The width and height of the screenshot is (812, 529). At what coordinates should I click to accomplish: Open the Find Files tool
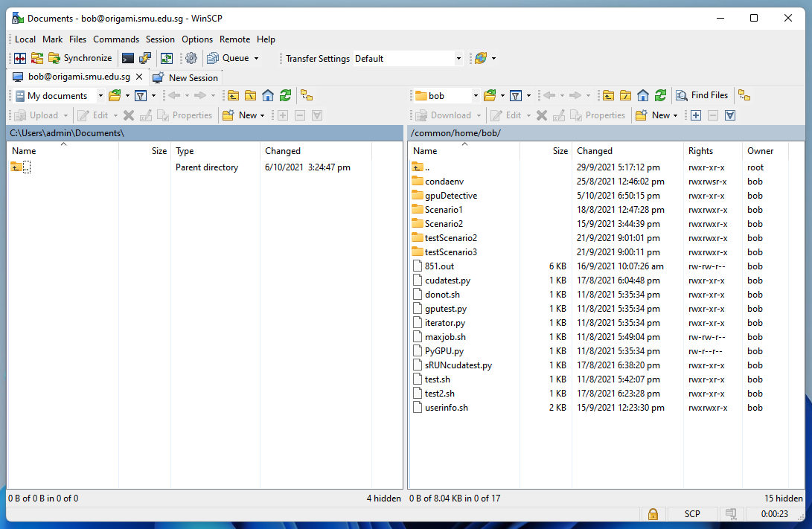click(x=702, y=95)
